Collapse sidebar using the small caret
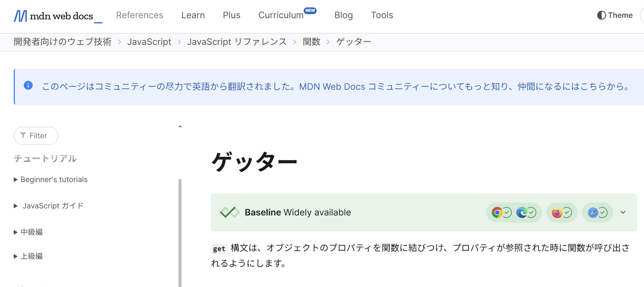 point(180,127)
